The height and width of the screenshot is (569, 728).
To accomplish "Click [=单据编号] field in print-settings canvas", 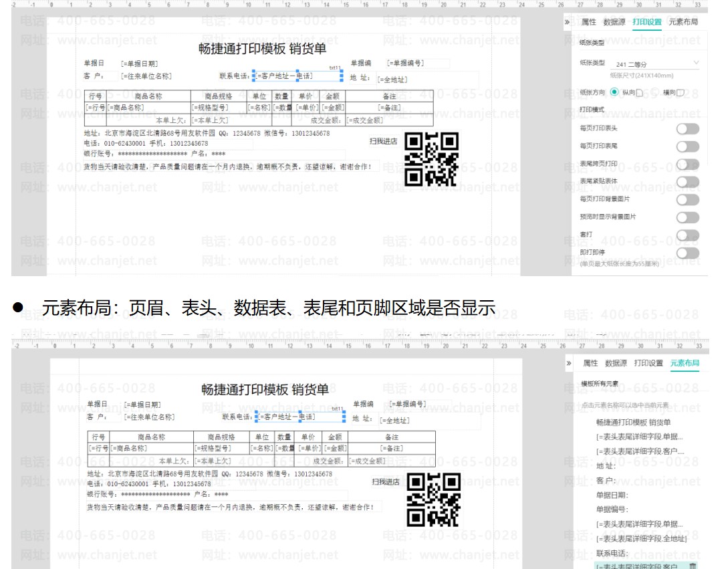I will click(x=405, y=63).
